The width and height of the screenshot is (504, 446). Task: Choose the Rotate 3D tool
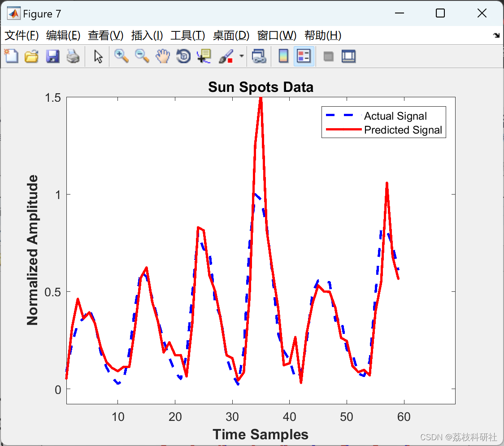tap(183, 56)
